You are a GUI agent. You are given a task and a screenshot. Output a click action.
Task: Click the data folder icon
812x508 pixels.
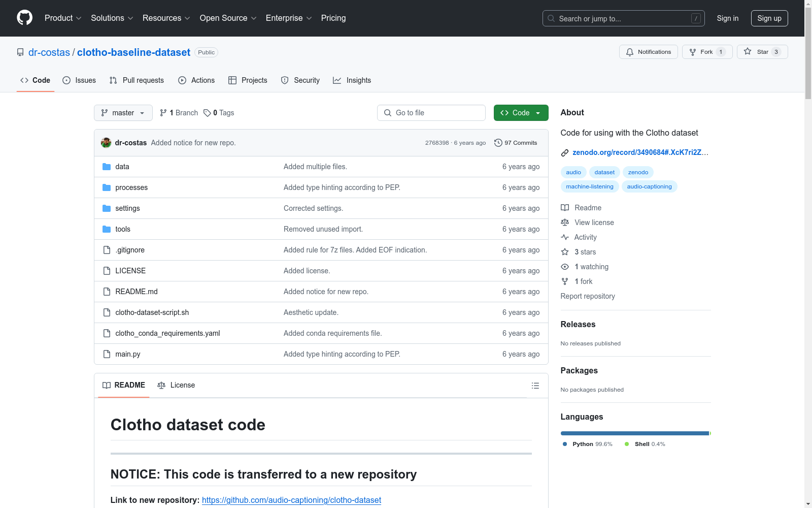pos(107,167)
